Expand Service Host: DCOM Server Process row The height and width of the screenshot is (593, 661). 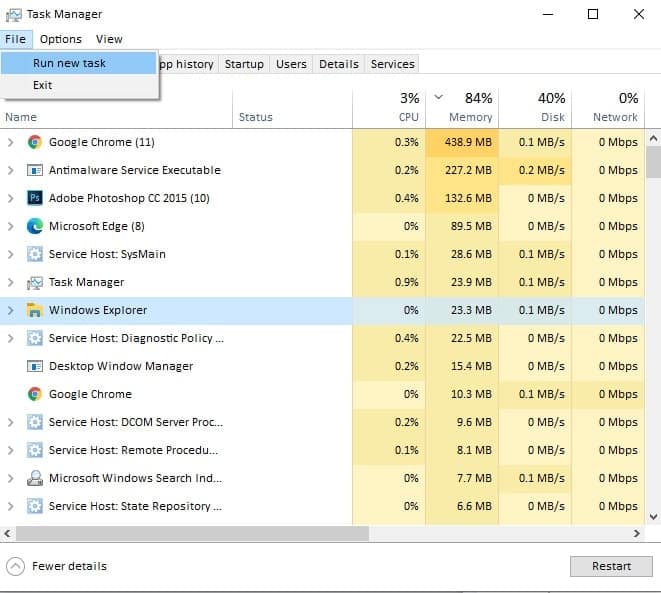point(11,422)
